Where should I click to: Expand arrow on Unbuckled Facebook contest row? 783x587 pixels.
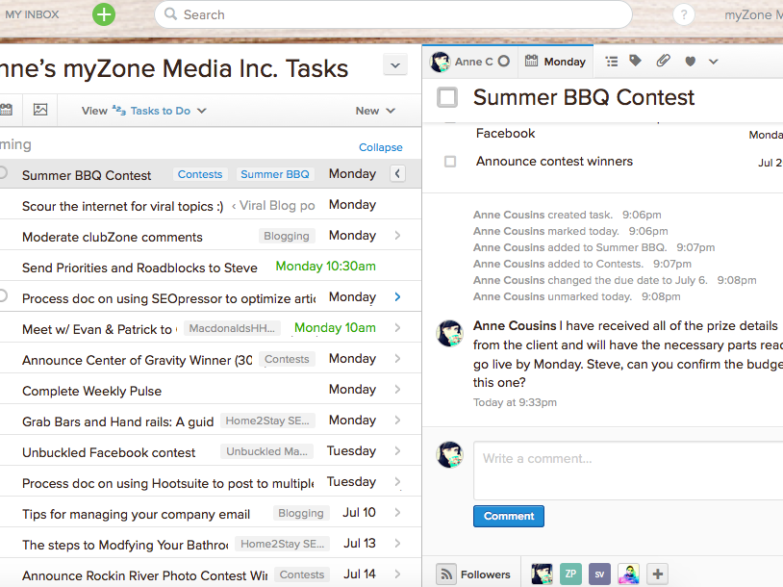[x=397, y=451]
